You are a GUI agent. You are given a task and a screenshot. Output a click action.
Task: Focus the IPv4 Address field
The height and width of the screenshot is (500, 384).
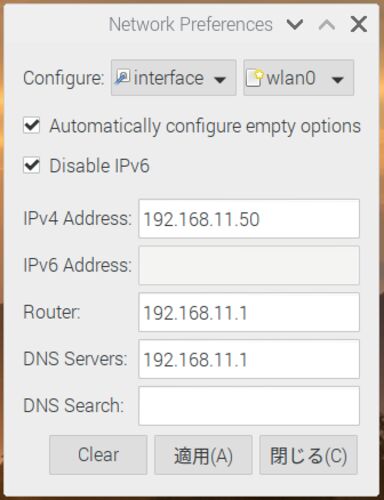coord(249,219)
